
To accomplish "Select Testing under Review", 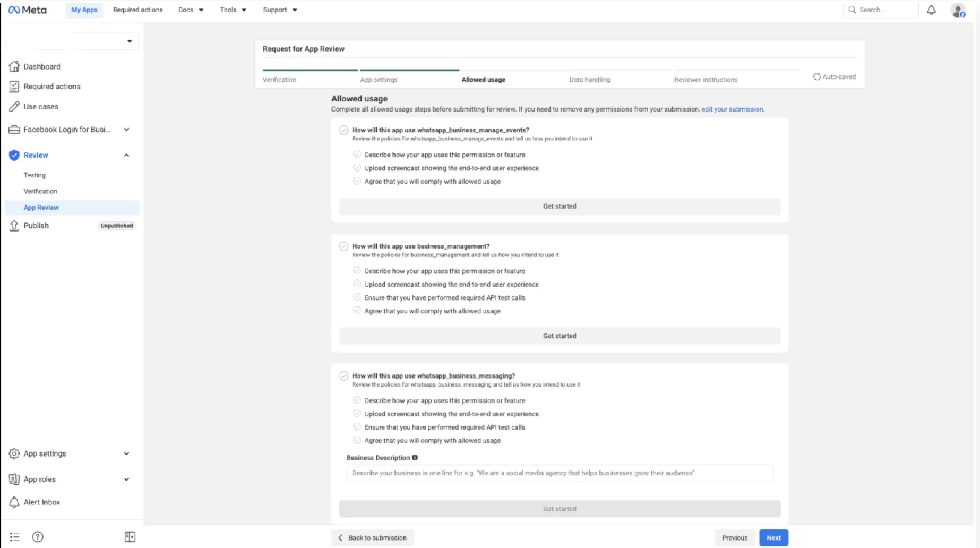I will pyautogui.click(x=35, y=175).
